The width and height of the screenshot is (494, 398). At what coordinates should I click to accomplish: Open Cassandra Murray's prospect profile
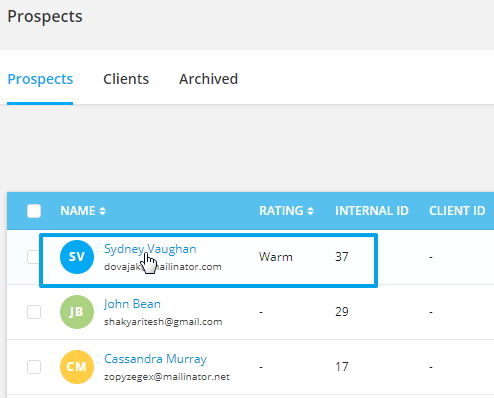[155, 359]
